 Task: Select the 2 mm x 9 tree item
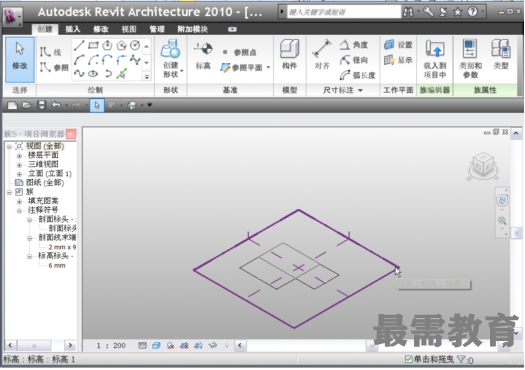pos(62,247)
